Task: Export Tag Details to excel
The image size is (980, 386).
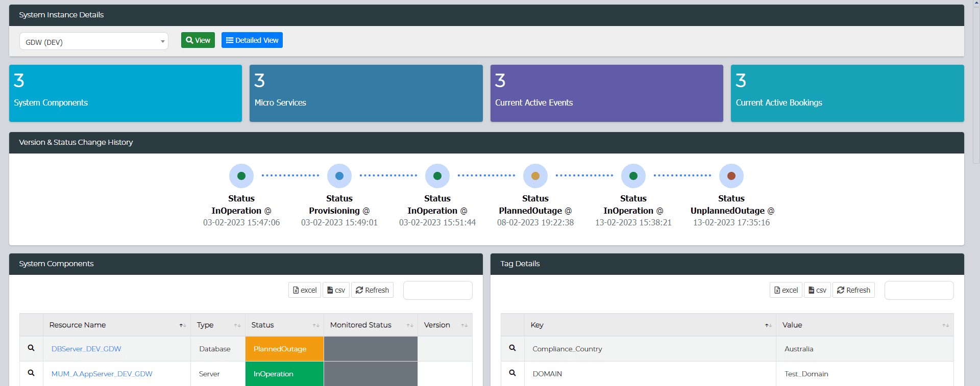Action: point(786,290)
